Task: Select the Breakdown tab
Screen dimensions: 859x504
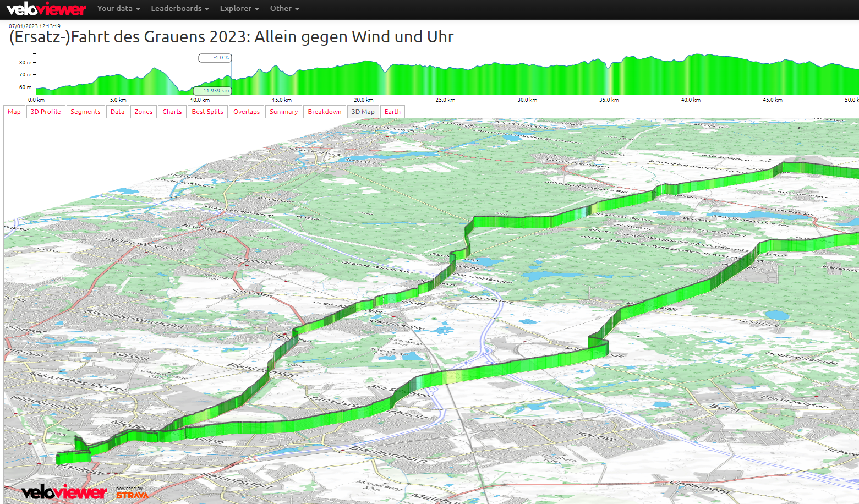Action: 324,112
